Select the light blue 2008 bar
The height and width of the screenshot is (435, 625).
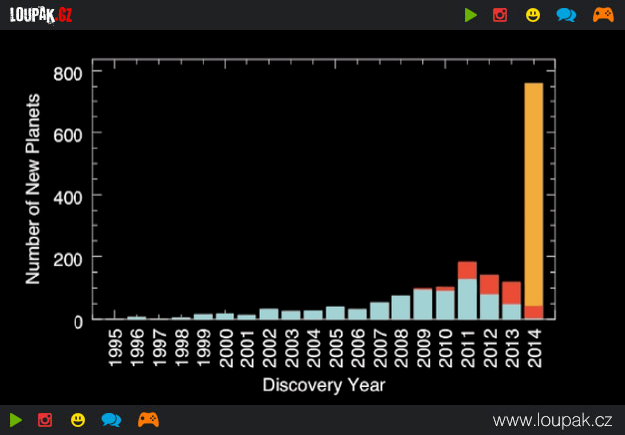401,307
